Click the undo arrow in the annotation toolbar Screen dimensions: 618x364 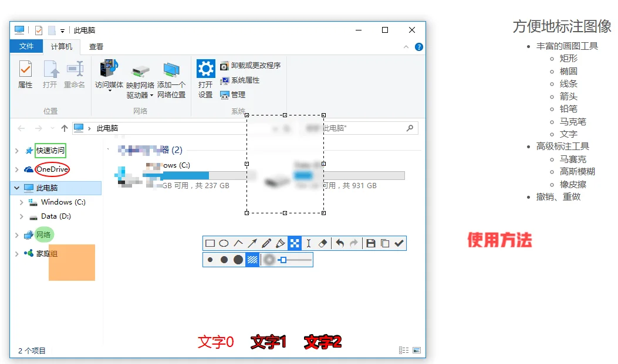(340, 243)
